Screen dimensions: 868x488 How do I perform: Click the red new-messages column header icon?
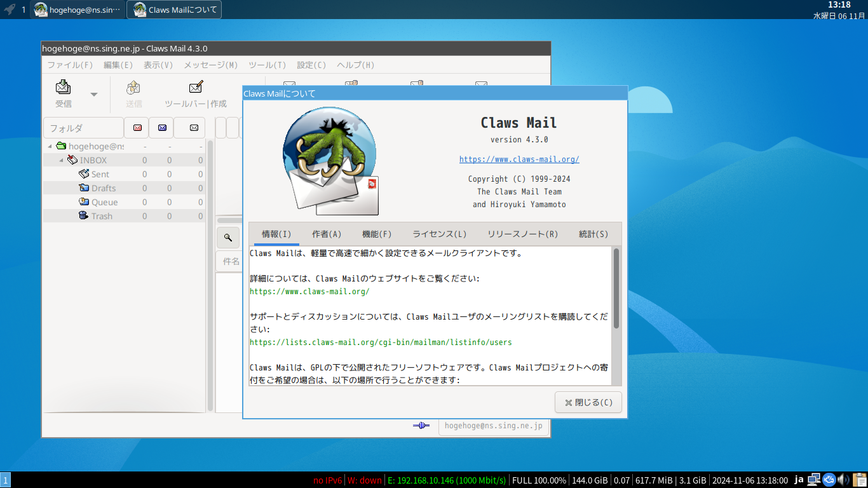[137, 128]
